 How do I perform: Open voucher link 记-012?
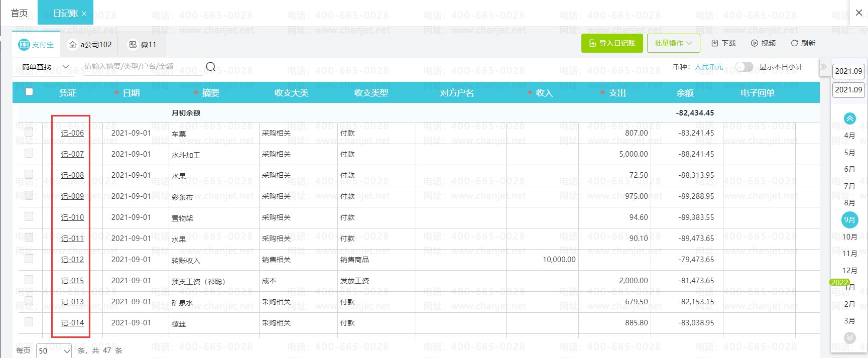point(72,260)
